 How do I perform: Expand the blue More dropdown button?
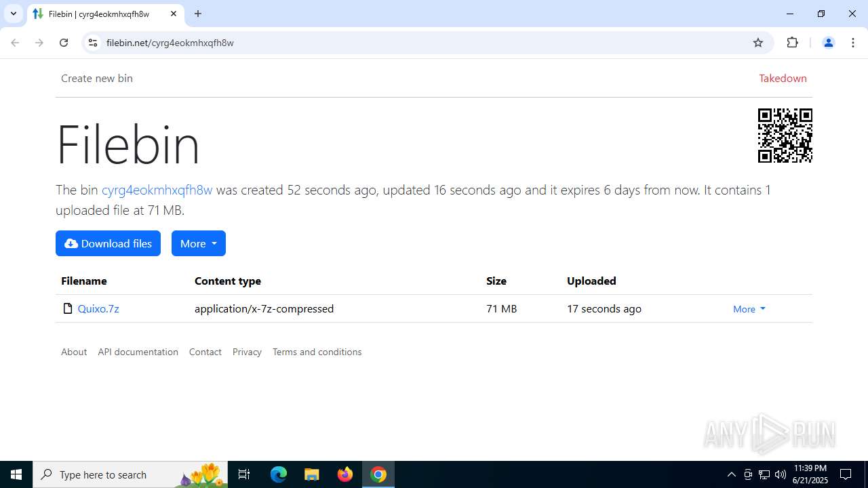(199, 243)
